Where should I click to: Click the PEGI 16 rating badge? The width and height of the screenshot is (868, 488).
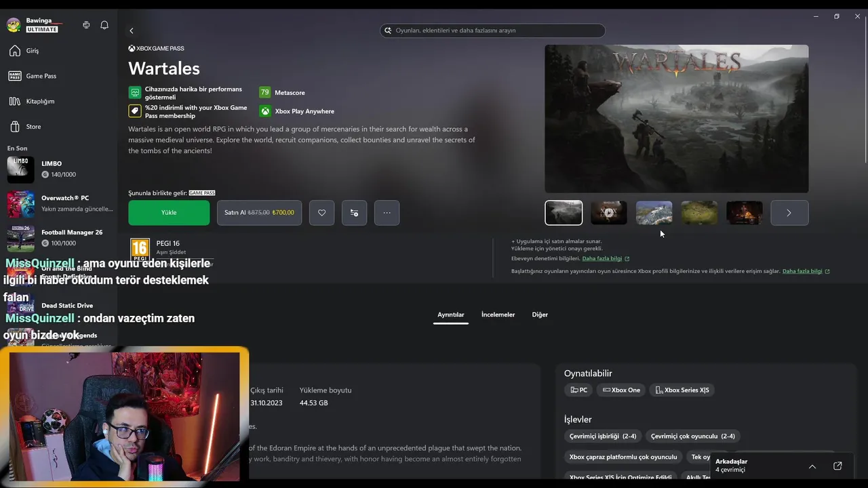coord(140,249)
